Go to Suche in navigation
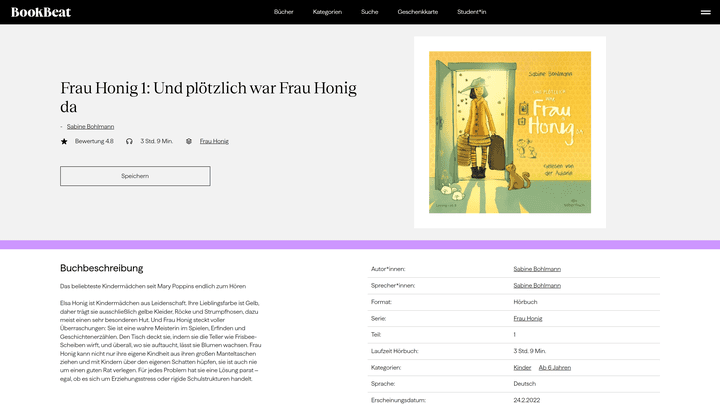 point(369,12)
